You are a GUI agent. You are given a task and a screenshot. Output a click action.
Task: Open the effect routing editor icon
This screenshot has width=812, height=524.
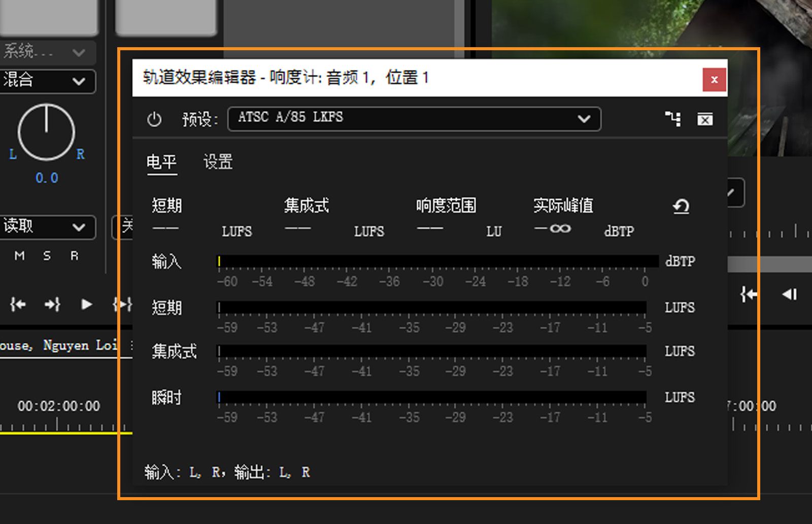(x=673, y=119)
